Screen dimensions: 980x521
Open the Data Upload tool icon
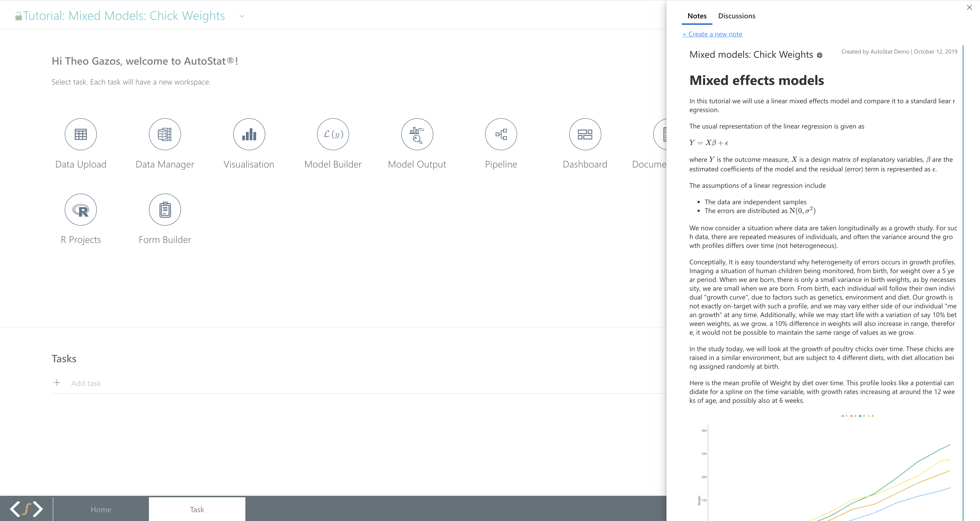(81, 134)
